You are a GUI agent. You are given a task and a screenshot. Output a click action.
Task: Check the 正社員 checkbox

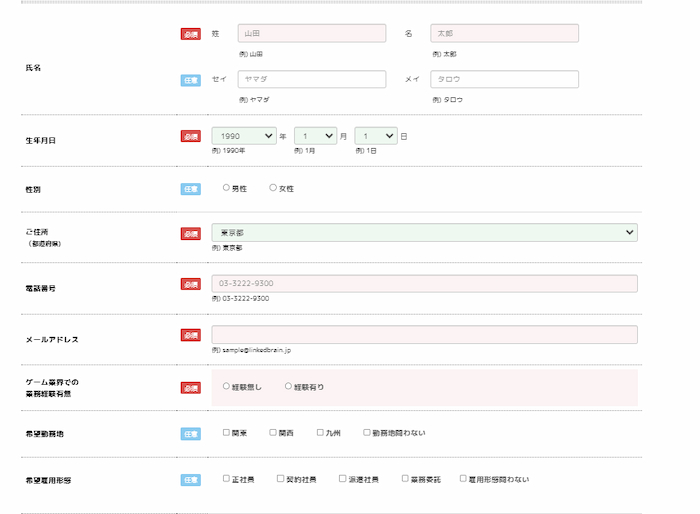226,479
